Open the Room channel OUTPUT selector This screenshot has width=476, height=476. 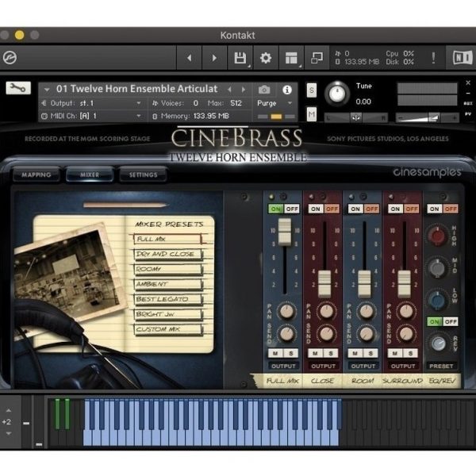pos(363,366)
